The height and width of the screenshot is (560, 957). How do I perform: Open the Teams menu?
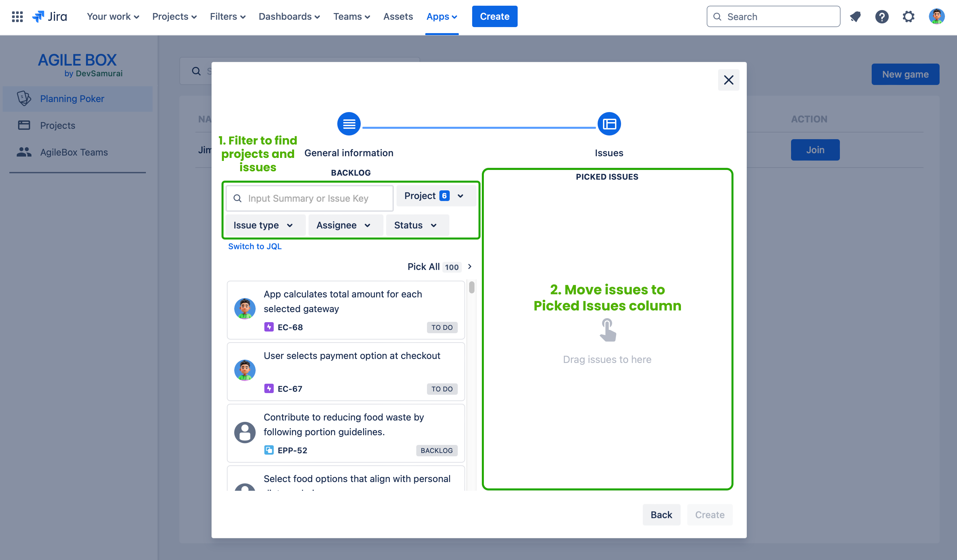coord(351,16)
